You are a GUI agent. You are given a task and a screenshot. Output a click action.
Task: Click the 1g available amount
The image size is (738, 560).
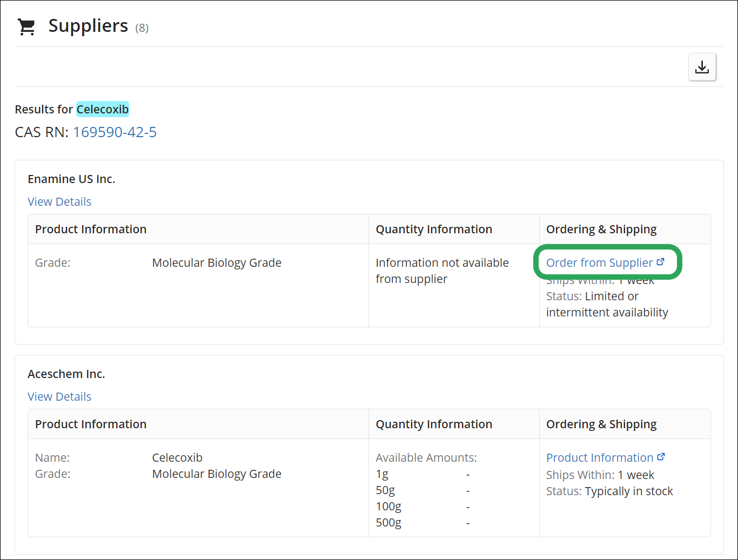pyautogui.click(x=382, y=474)
